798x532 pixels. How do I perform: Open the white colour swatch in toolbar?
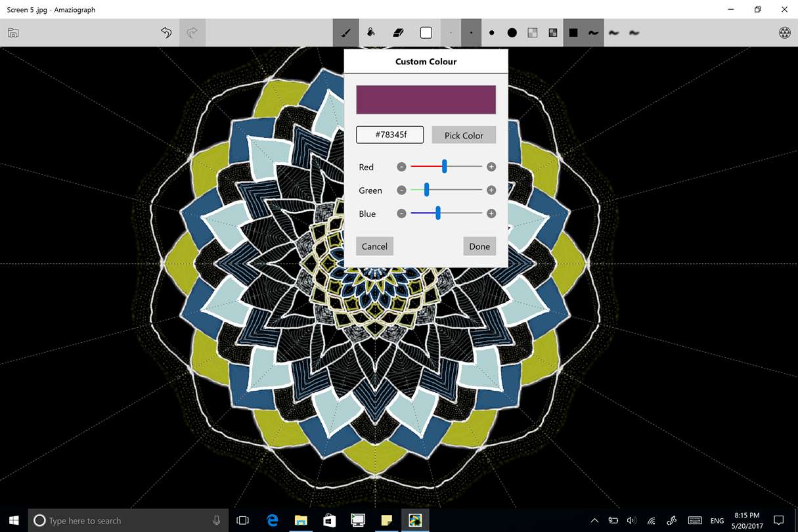point(426,33)
